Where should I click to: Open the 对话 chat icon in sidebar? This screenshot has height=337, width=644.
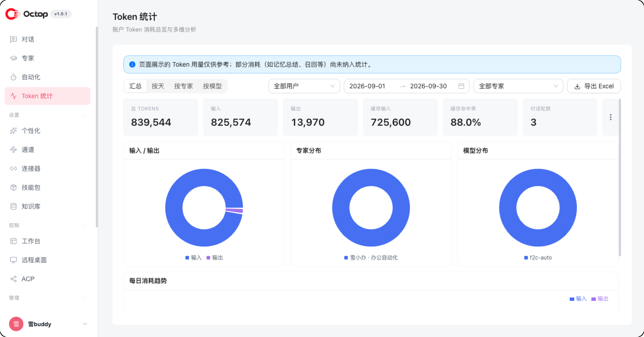(14, 39)
